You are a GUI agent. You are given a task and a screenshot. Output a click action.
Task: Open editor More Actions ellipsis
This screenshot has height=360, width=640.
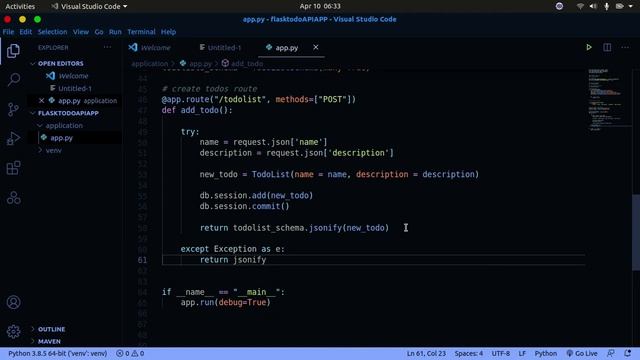(625, 47)
